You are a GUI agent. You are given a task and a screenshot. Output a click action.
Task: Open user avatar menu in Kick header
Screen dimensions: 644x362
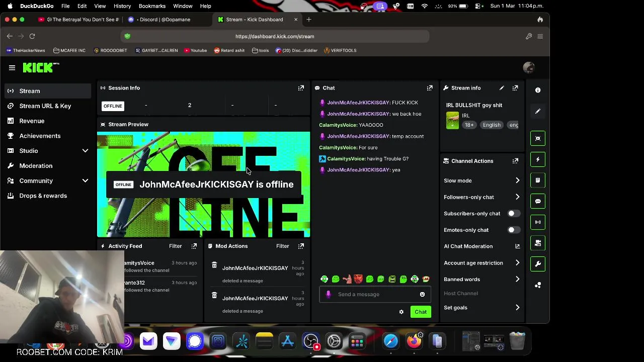click(528, 67)
